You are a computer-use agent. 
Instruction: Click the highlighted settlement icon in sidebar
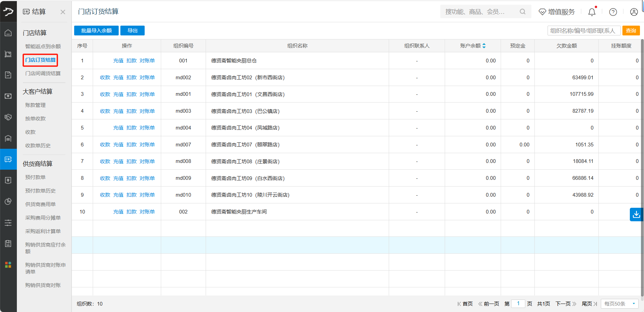pyautogui.click(x=8, y=159)
